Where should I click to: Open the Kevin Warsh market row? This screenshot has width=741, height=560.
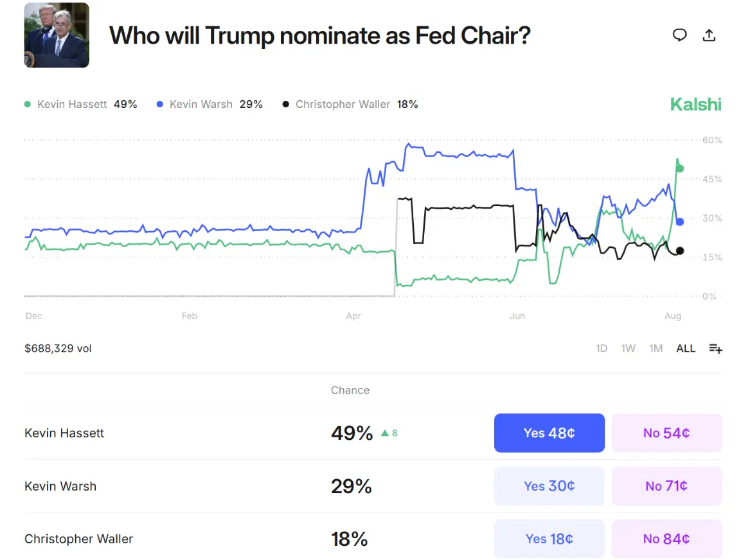60,486
